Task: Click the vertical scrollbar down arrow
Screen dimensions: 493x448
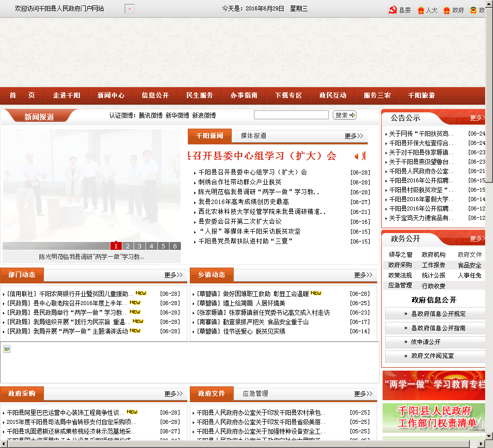Action: (489, 436)
